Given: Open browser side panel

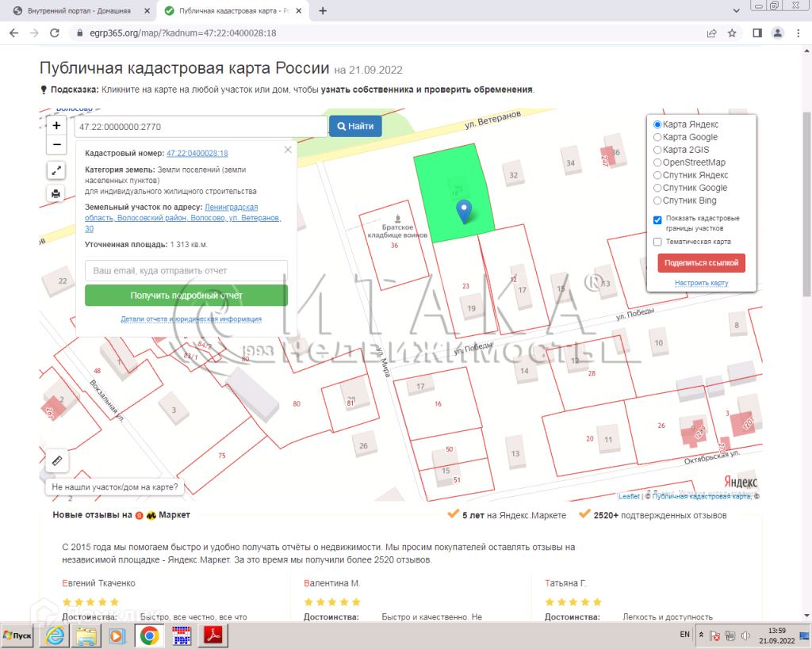Looking at the screenshot, I should coord(757,33).
